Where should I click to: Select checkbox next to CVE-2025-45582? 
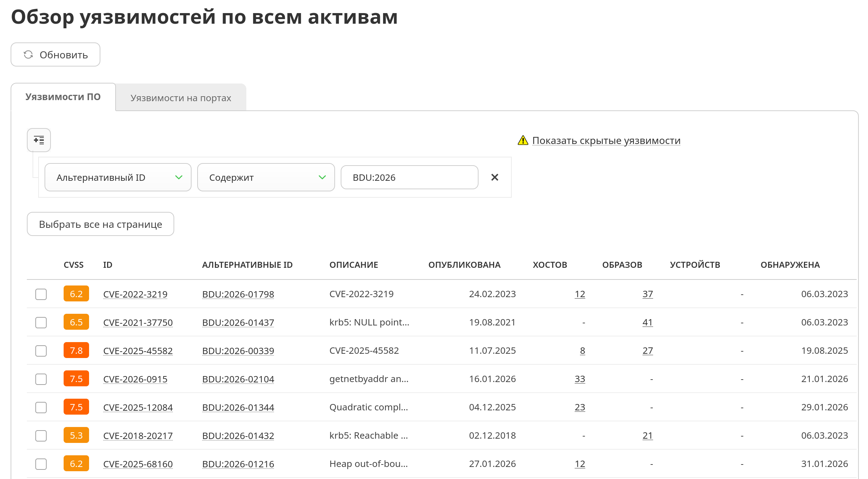click(x=41, y=351)
